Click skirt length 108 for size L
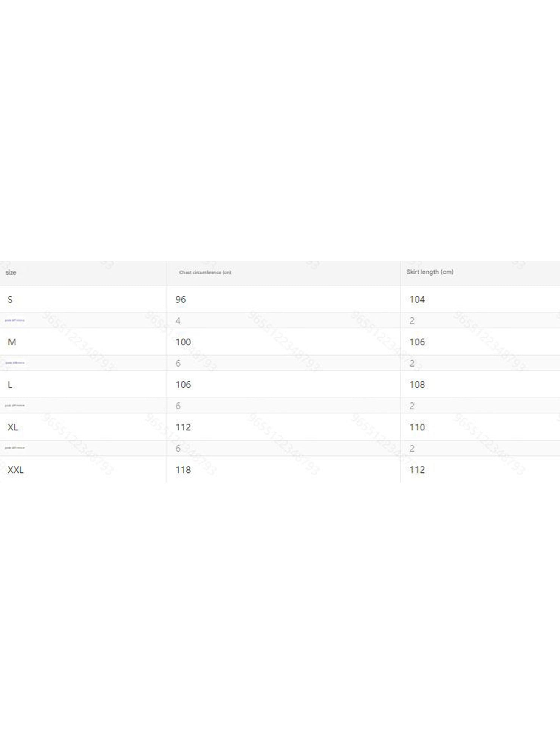560x743 pixels. tap(417, 385)
